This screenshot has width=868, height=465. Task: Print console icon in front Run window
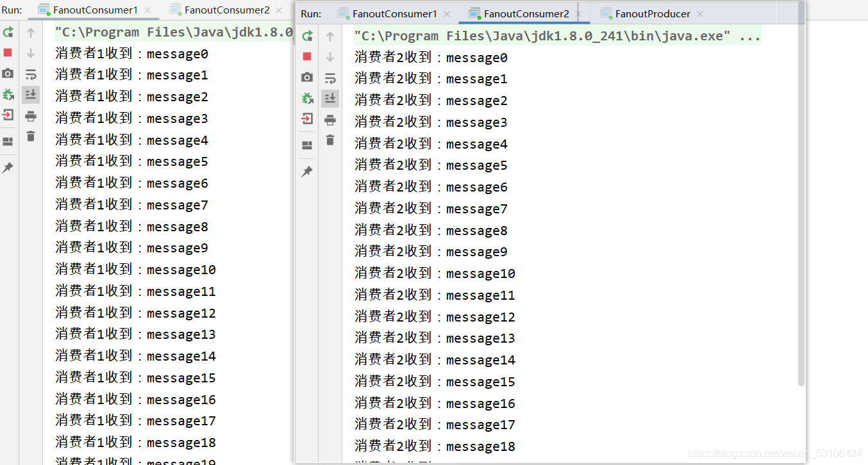pyautogui.click(x=330, y=120)
